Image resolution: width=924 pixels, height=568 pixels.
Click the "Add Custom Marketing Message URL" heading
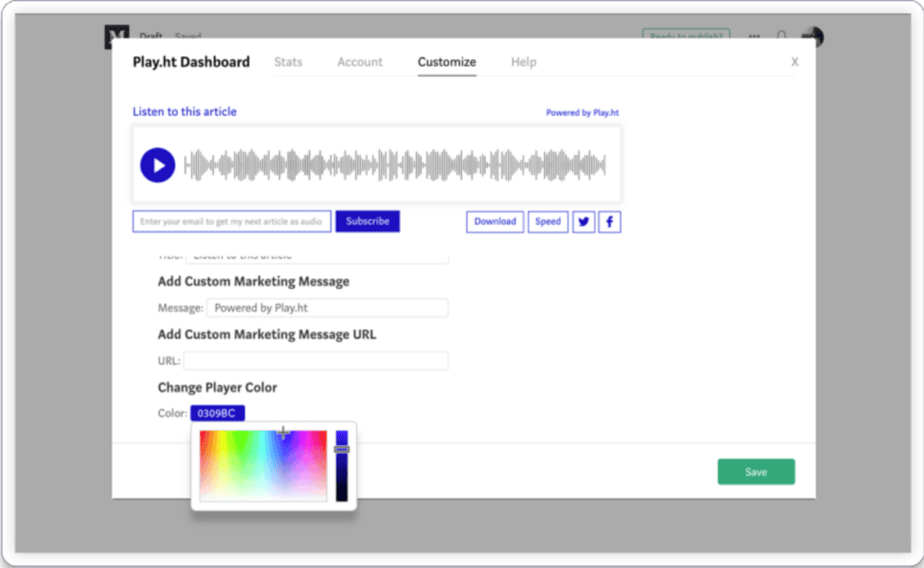267,334
